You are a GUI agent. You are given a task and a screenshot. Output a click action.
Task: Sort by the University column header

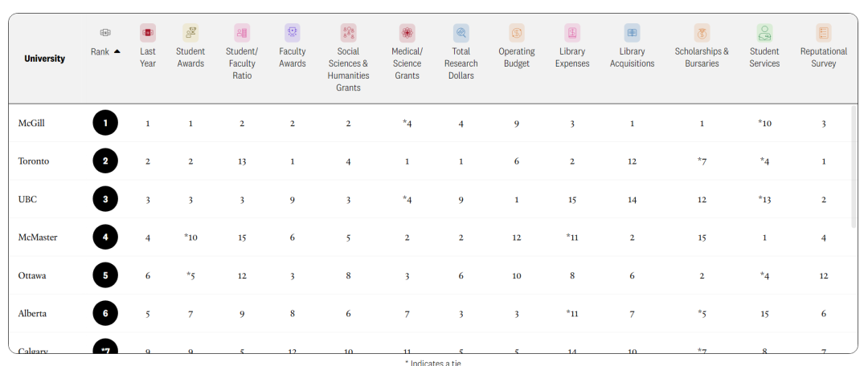point(44,58)
